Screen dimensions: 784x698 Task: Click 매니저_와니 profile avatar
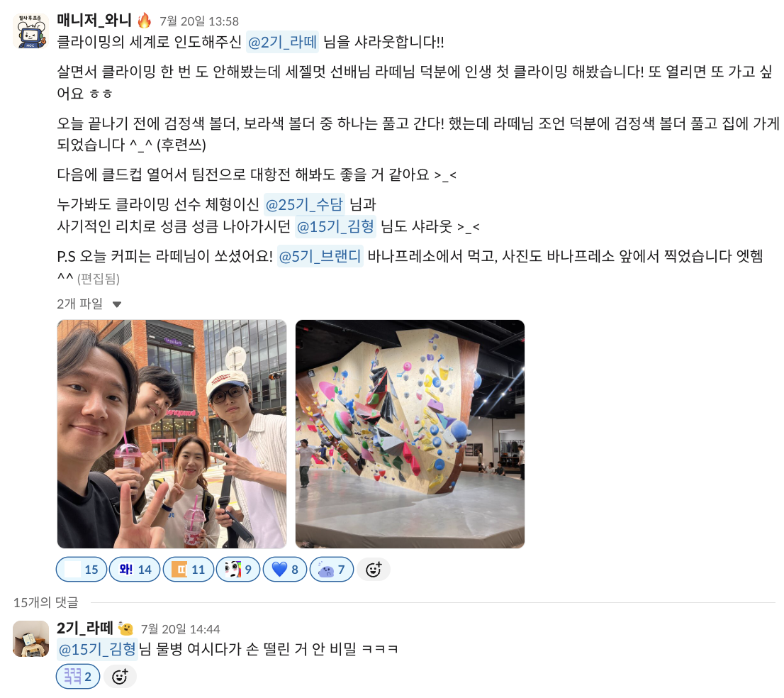click(x=30, y=31)
